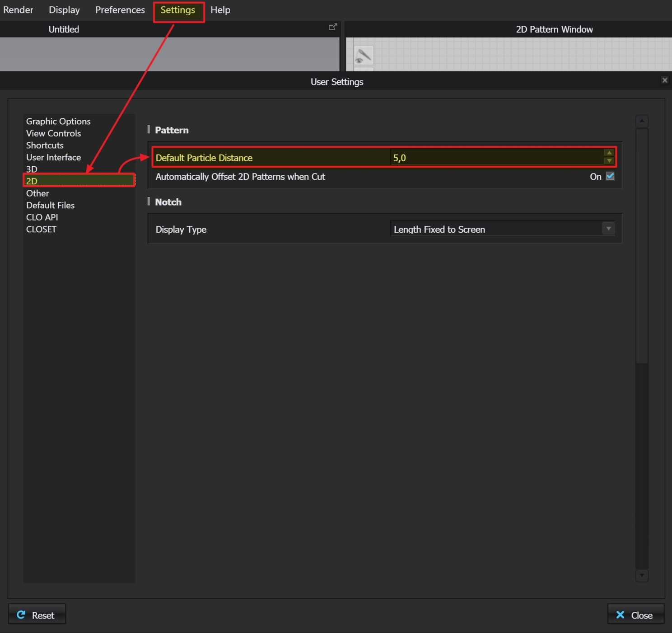
Task: Select User Interface category
Action: 53,157
